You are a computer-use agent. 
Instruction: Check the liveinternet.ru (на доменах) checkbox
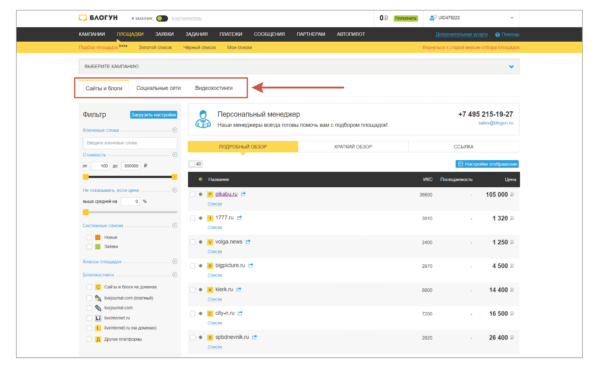[89, 328]
